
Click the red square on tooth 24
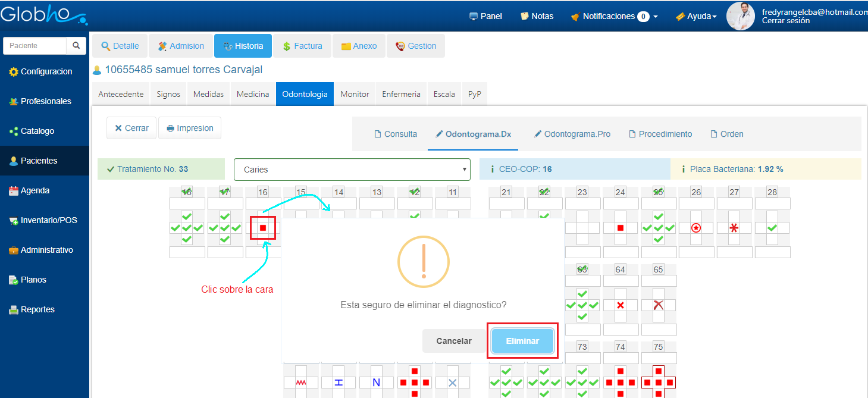pos(620,228)
